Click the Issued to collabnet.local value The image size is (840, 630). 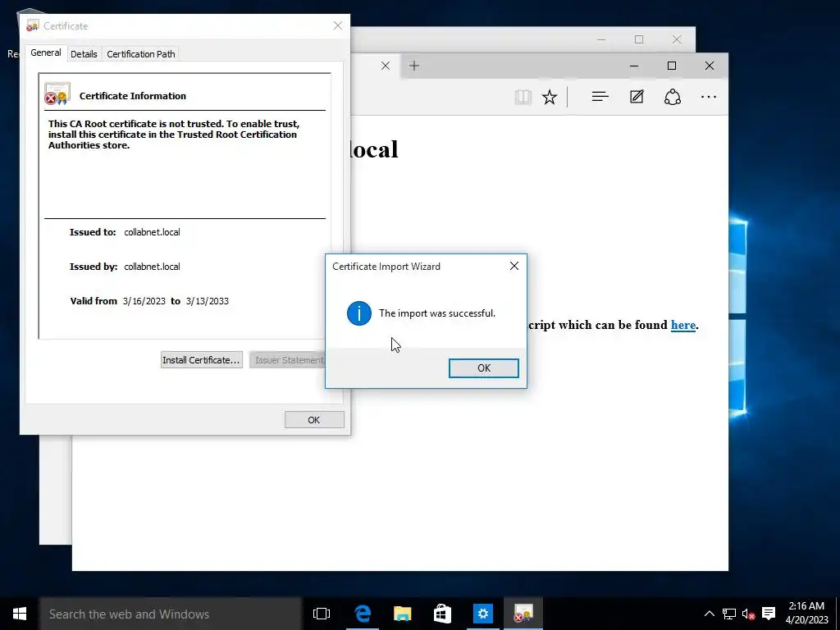(x=152, y=232)
